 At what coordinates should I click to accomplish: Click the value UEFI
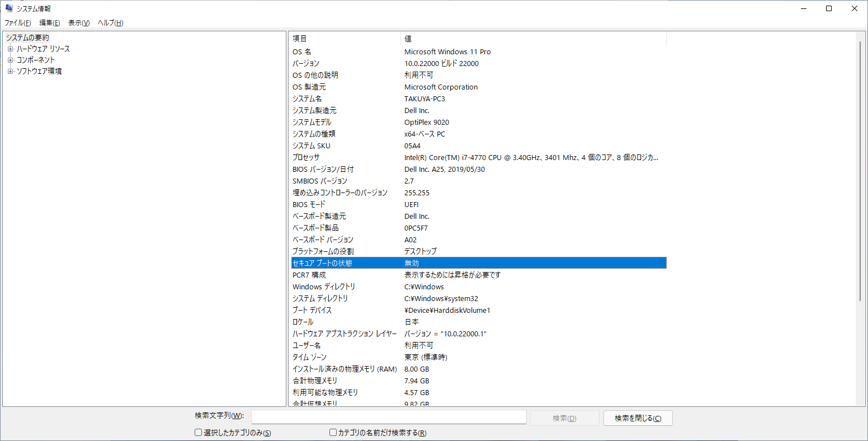point(411,204)
